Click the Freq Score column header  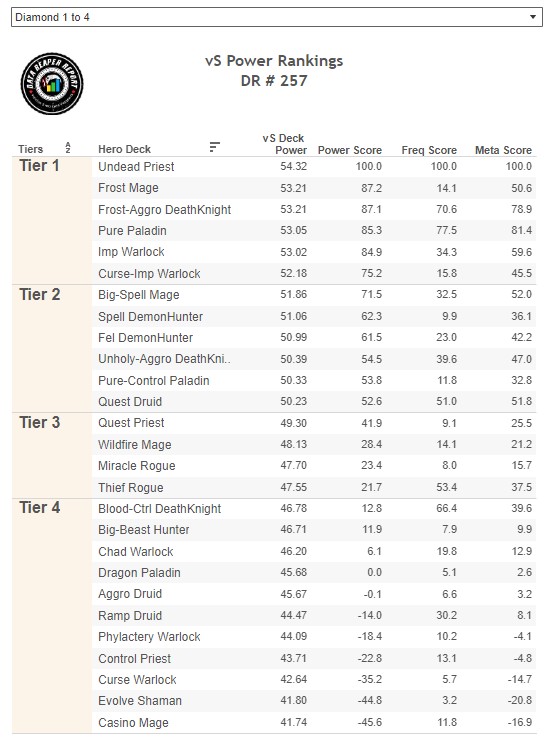(429, 150)
